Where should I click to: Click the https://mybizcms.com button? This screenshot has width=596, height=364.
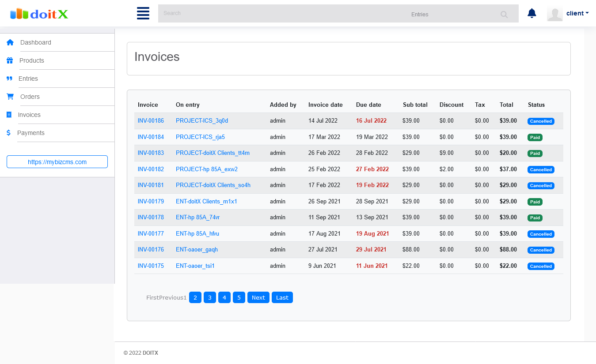pyautogui.click(x=57, y=162)
